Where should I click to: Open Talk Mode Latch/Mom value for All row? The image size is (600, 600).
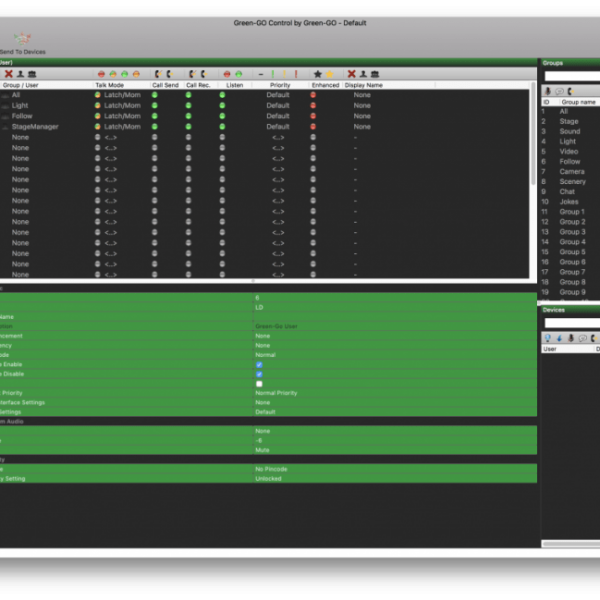coord(122,95)
